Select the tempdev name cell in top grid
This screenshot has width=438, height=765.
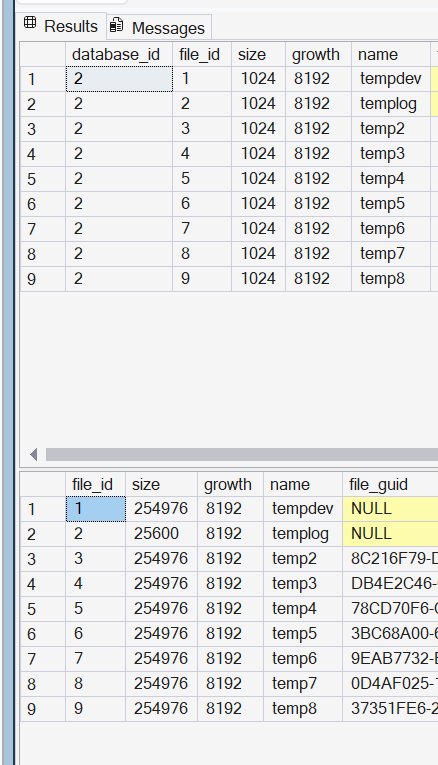391,79
